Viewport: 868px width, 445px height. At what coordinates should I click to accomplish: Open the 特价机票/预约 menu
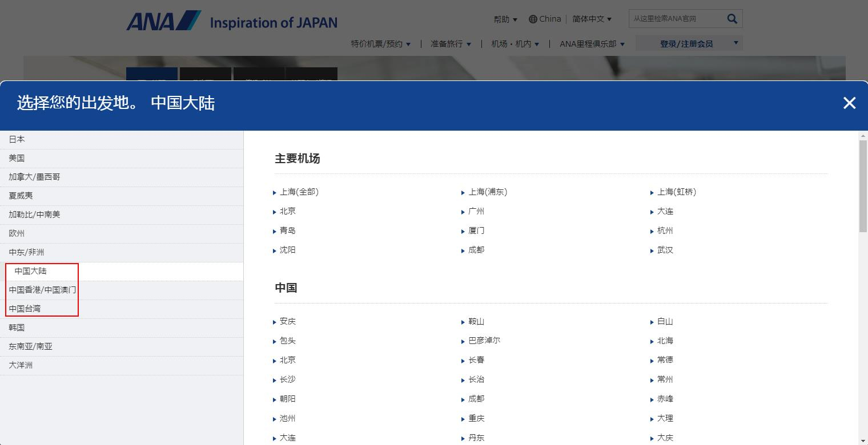coord(380,43)
